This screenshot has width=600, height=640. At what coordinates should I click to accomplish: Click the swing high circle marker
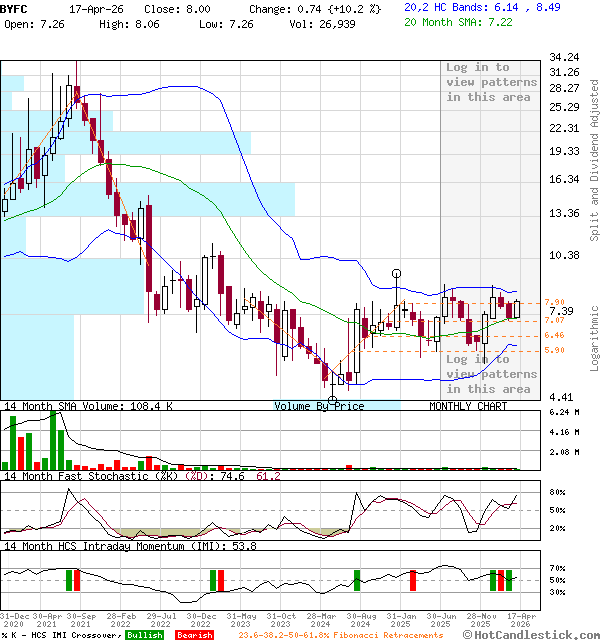point(397,273)
